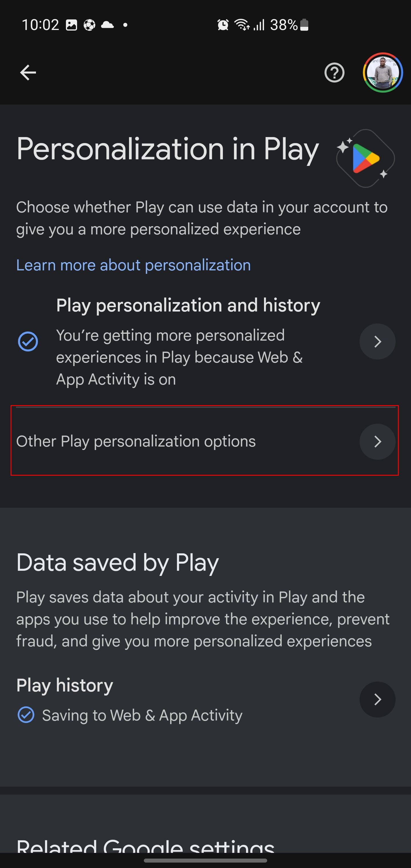The height and width of the screenshot is (868, 411).
Task: Open Learn more about personalization link
Action: coord(133,265)
